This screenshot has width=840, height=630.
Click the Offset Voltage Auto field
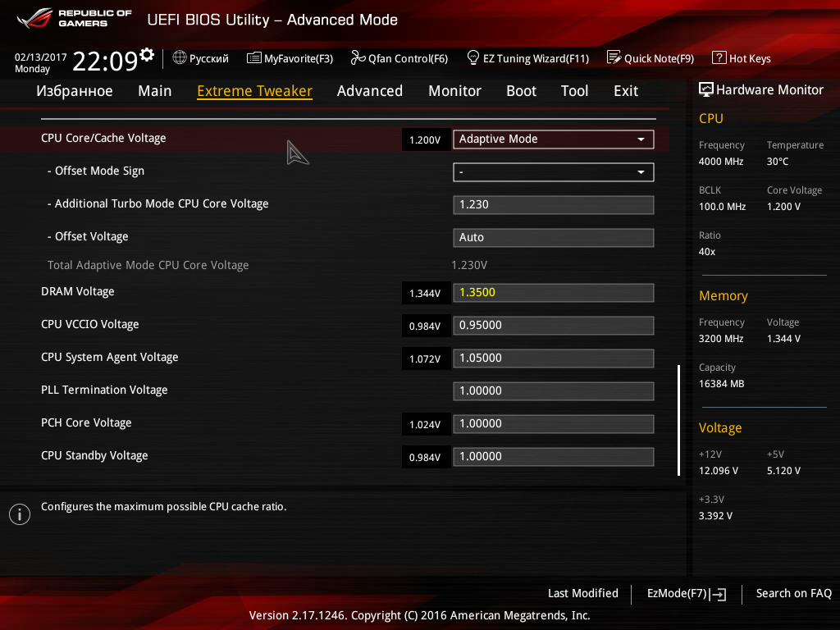(554, 237)
